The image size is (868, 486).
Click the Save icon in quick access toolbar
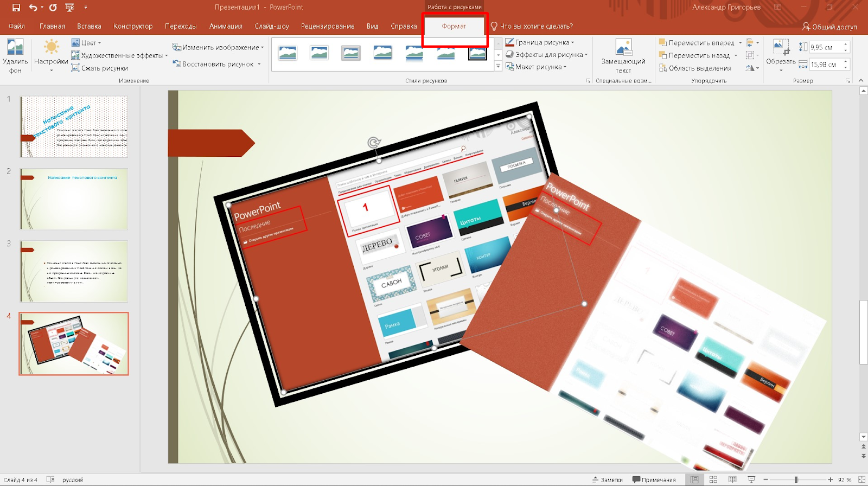[16, 8]
